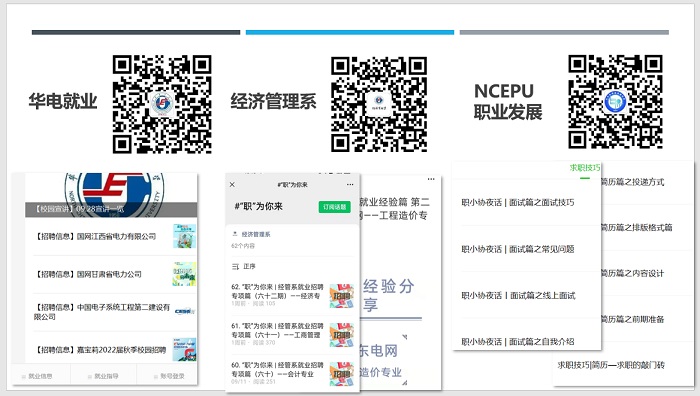The image size is (700, 396).
Task: Select the 求职技巧 tab
Action: [585, 168]
